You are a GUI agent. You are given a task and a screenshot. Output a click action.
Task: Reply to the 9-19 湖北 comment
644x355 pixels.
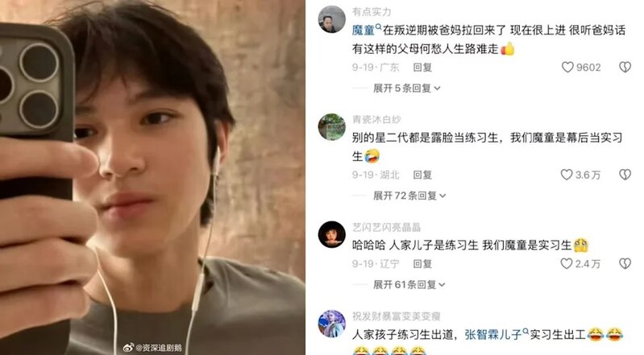(x=422, y=175)
